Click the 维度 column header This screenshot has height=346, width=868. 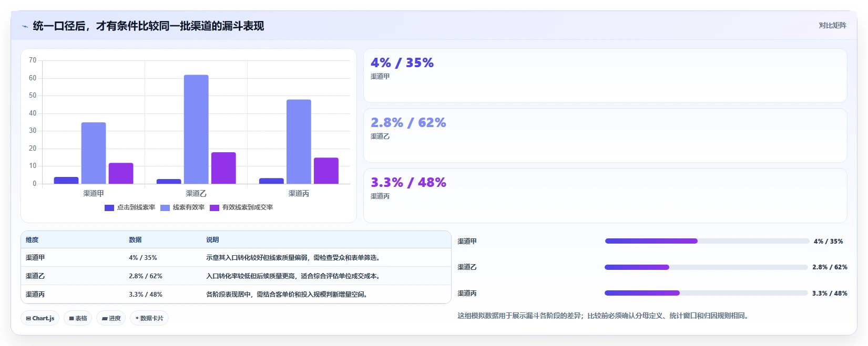click(32, 240)
